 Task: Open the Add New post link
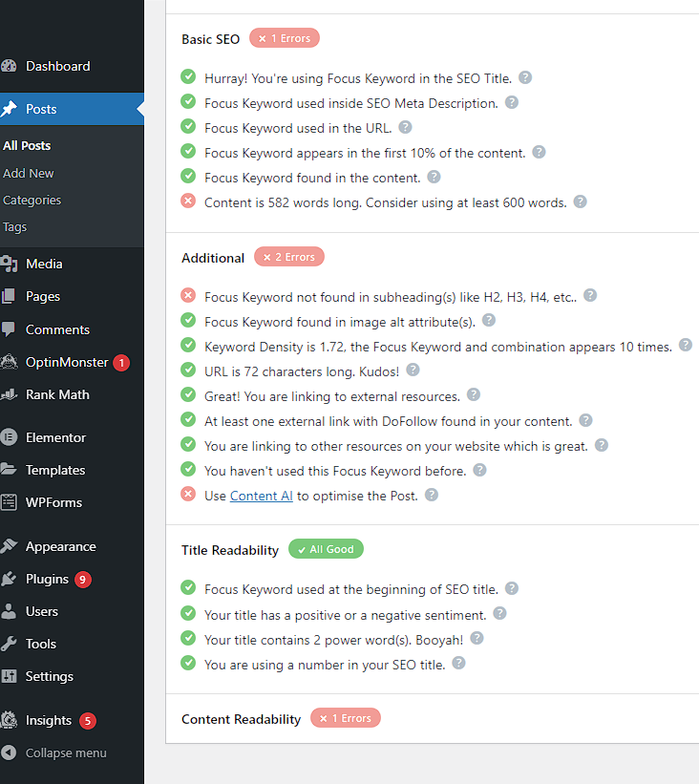[x=28, y=173]
